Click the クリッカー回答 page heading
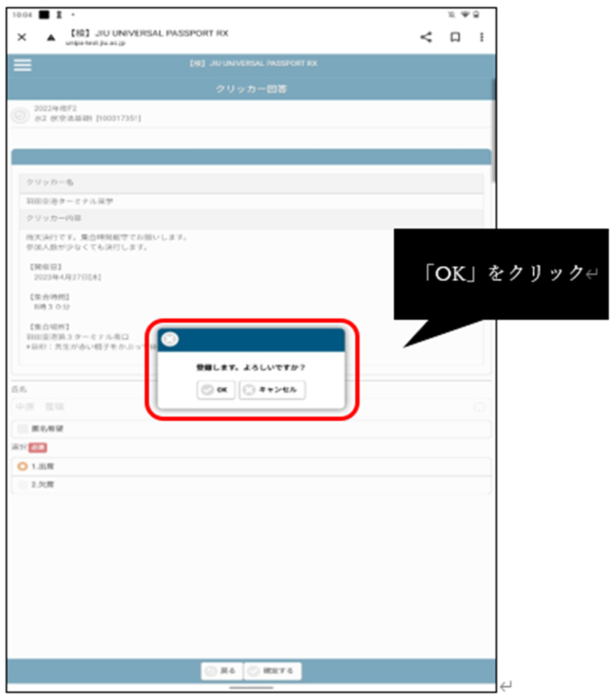Viewport: 616px width, 700px height. pos(251,89)
